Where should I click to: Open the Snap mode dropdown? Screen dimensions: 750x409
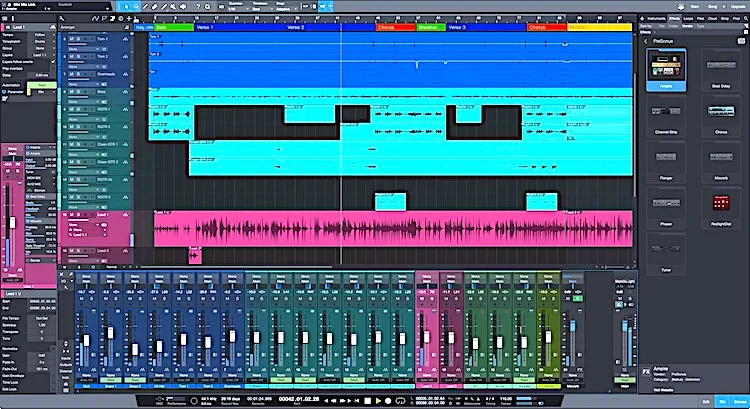286,9
